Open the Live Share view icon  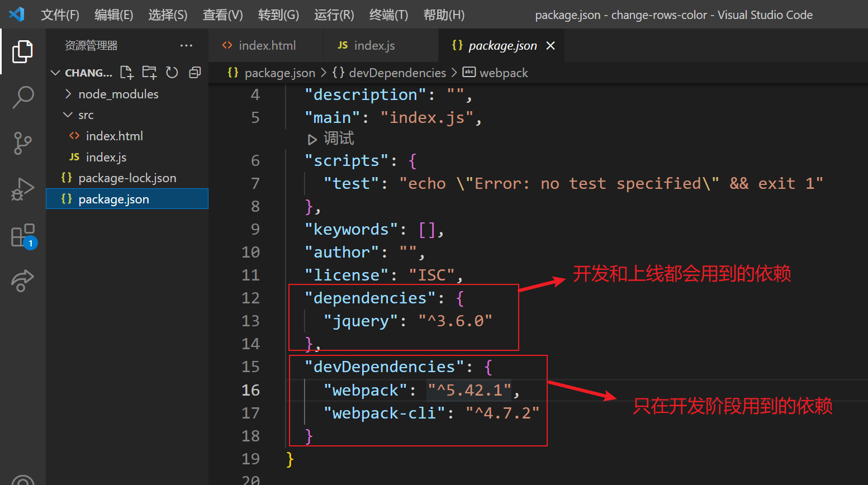pos(22,280)
